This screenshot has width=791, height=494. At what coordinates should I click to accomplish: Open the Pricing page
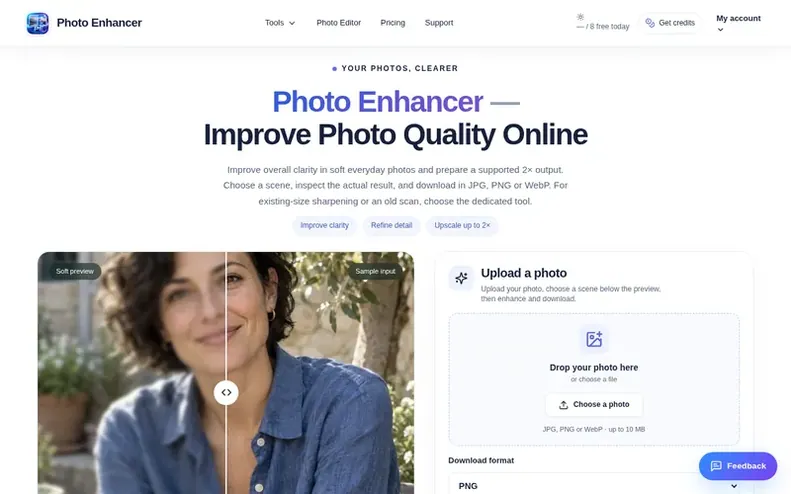click(392, 23)
